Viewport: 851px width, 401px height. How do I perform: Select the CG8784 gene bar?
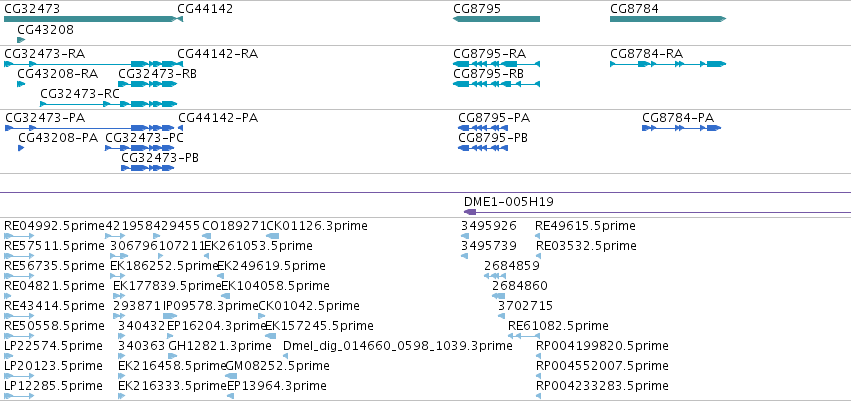[x=668, y=19]
